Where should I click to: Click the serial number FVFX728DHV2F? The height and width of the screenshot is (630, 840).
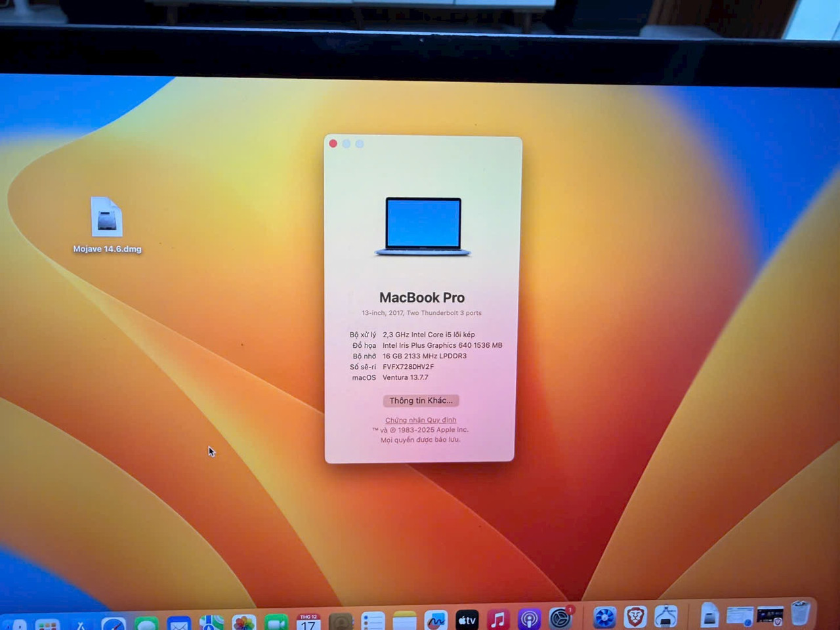coord(408,367)
